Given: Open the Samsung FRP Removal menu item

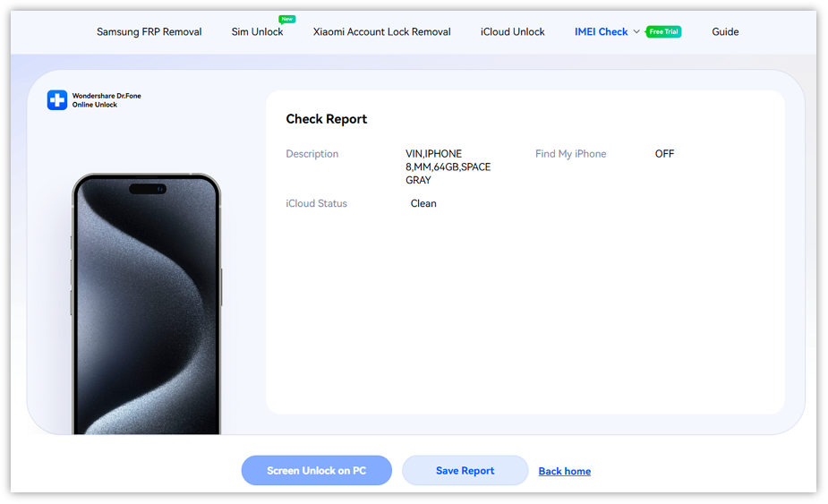Looking at the screenshot, I should [149, 31].
